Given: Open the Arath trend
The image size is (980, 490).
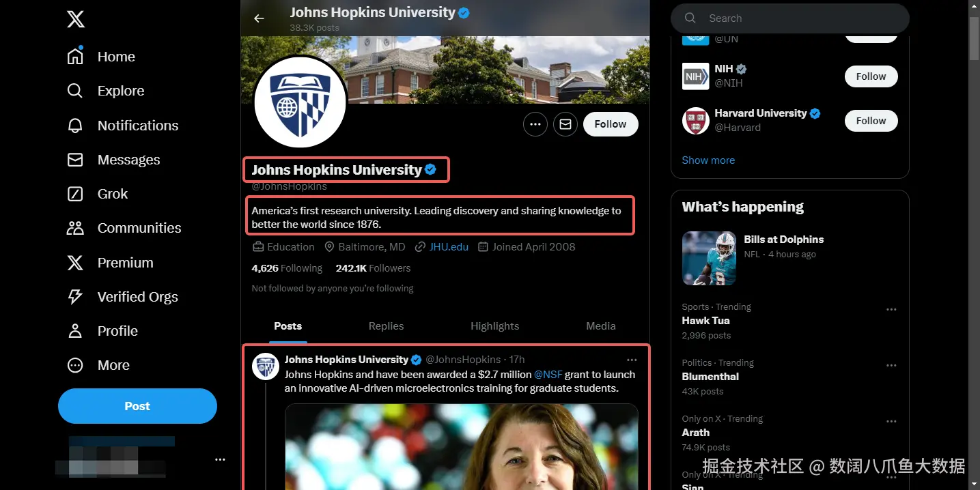Looking at the screenshot, I should 696,433.
